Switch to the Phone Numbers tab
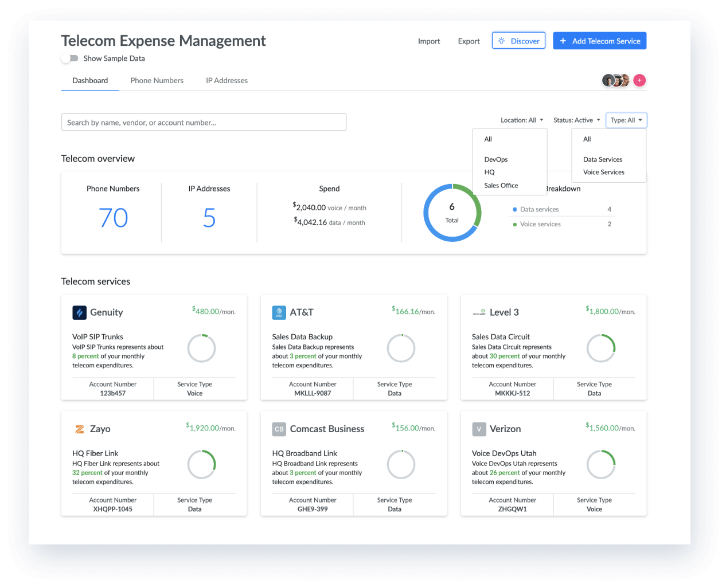Screen dimensions: 726x588 point(157,81)
